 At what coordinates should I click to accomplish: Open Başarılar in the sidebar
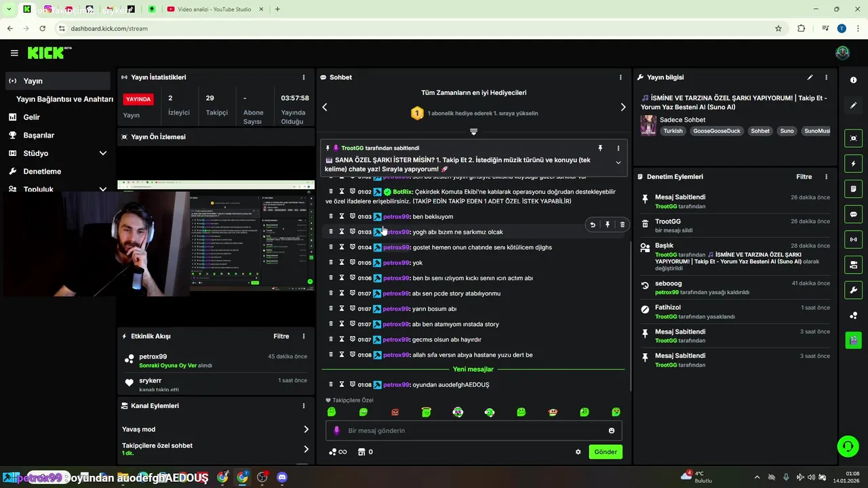[x=58, y=135]
